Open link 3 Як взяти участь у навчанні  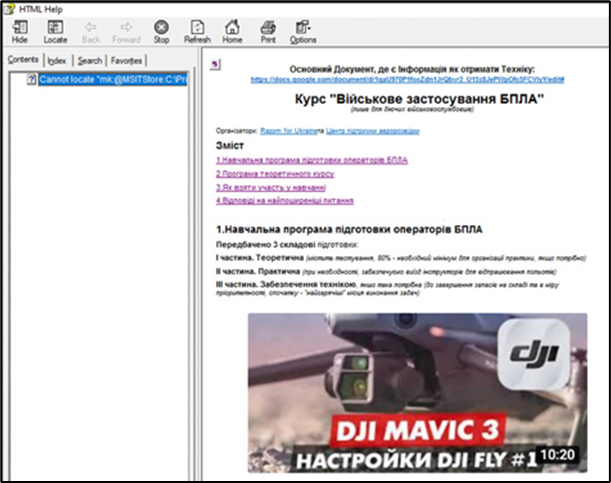click(x=271, y=187)
